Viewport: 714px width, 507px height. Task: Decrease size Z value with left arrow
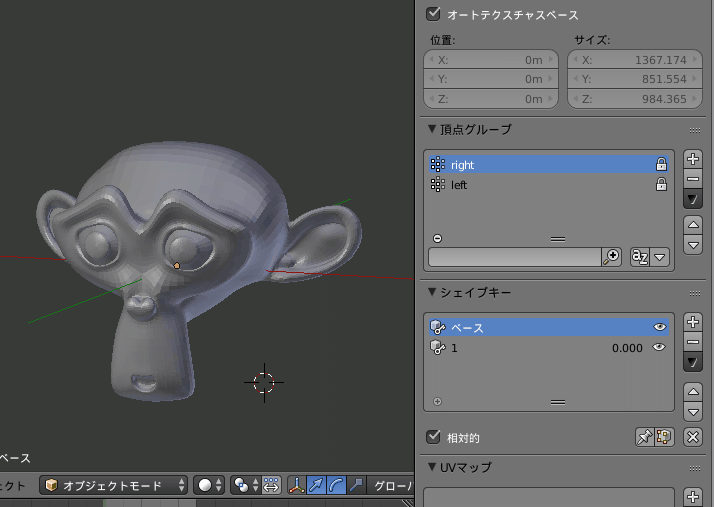pyautogui.click(x=575, y=98)
